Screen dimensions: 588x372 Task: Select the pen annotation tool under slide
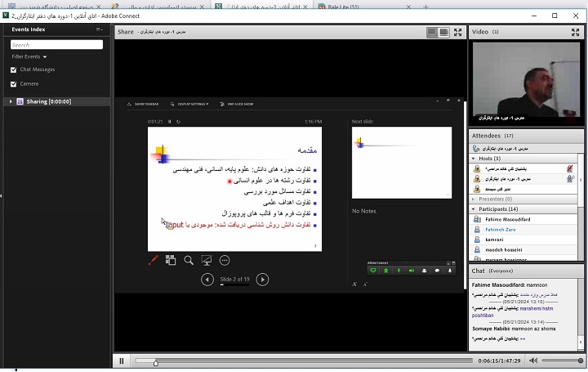click(x=153, y=260)
